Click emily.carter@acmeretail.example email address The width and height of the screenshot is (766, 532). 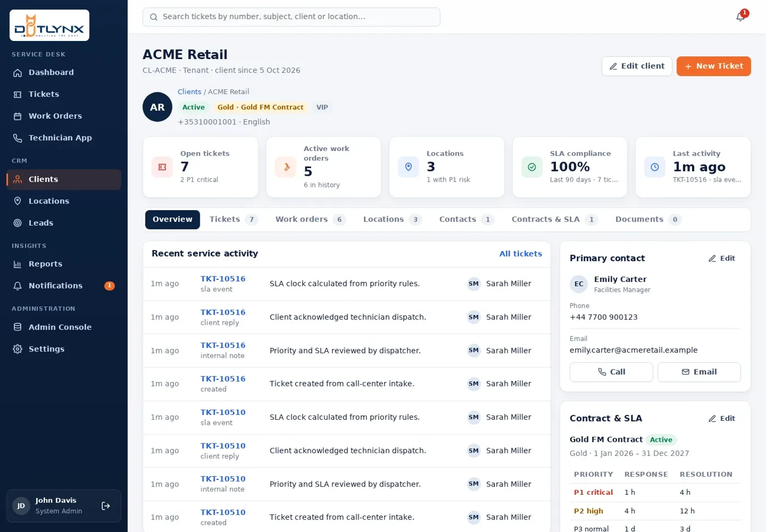634,350
